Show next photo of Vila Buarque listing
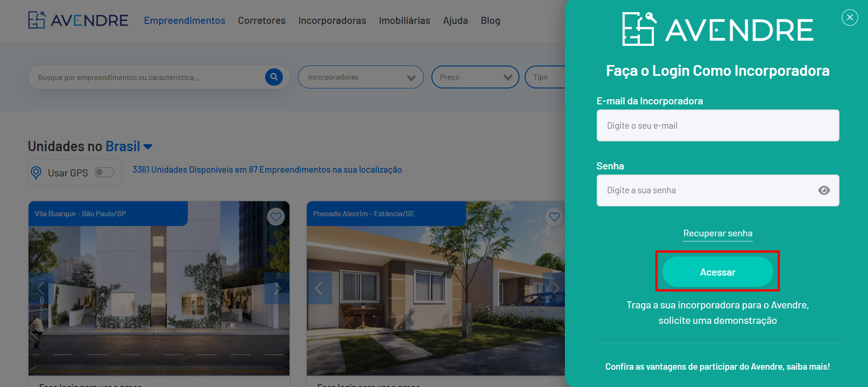This screenshot has height=387, width=868. click(x=277, y=288)
